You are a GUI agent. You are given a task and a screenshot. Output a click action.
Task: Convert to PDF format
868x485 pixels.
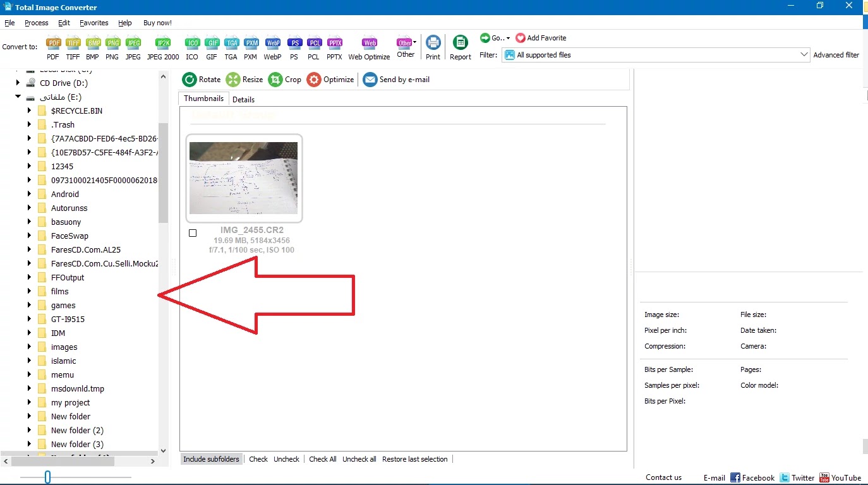[x=53, y=49]
